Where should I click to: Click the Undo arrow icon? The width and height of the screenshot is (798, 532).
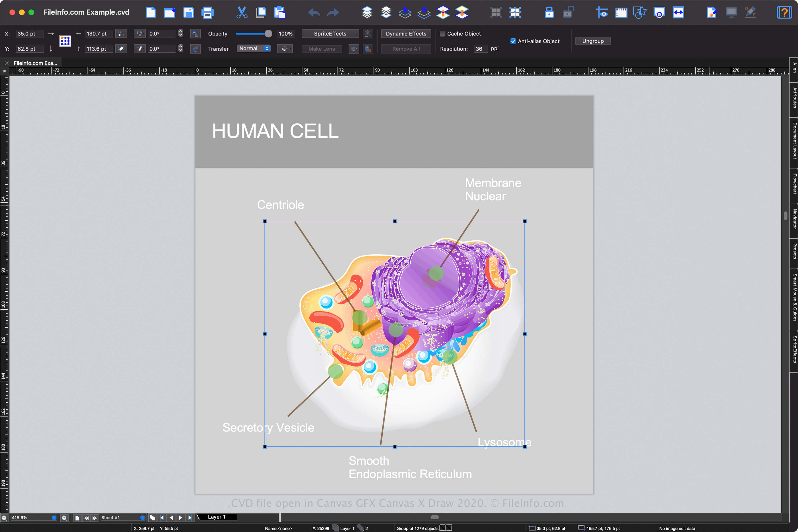(x=314, y=13)
